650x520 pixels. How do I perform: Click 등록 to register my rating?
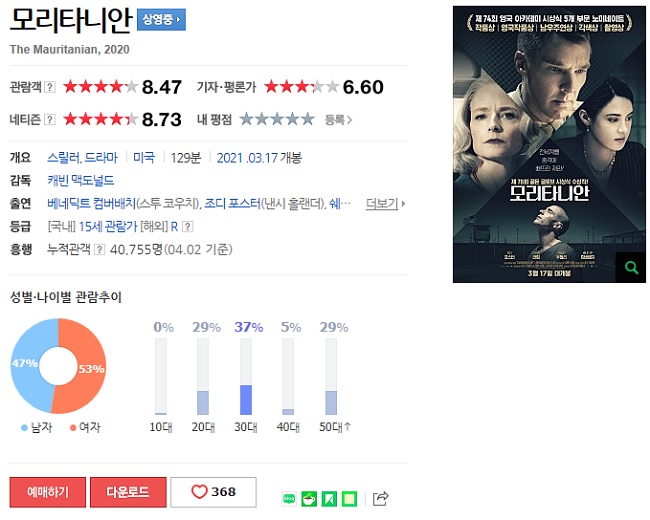pyautogui.click(x=338, y=120)
